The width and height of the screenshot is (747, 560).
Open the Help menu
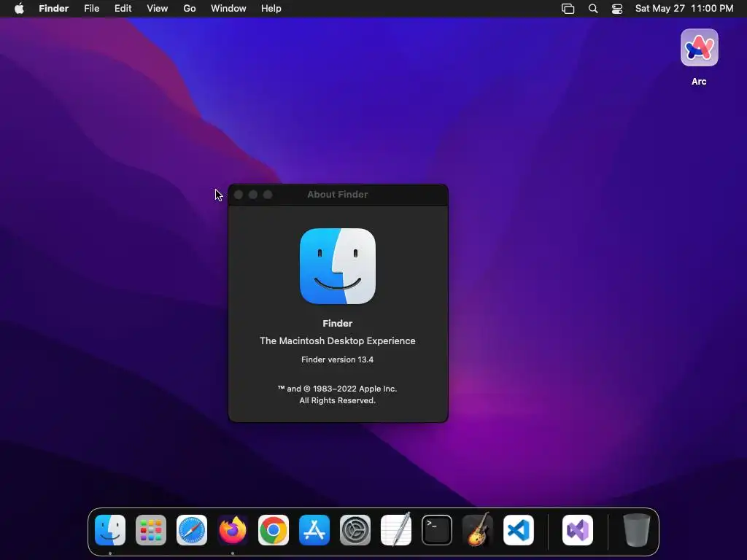tap(271, 9)
